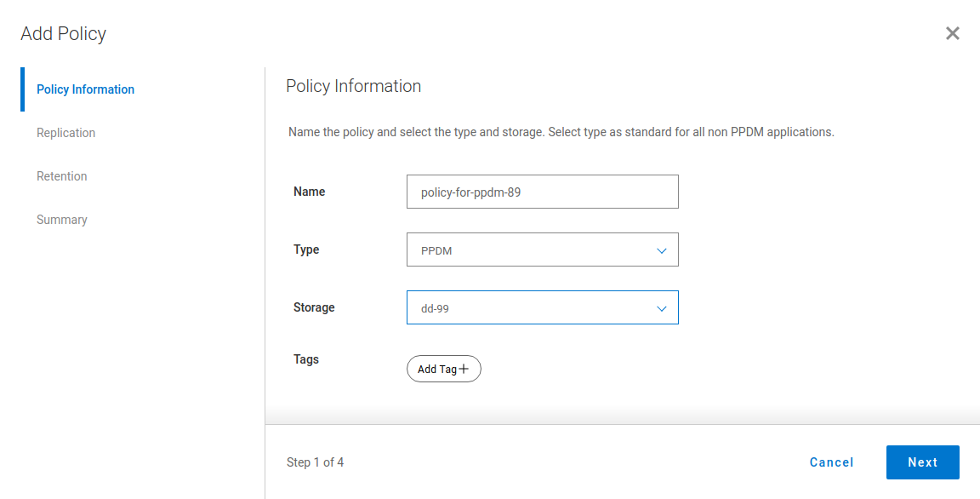980x499 pixels.
Task: Click the dd-99 value in Storage field
Action: pos(435,308)
